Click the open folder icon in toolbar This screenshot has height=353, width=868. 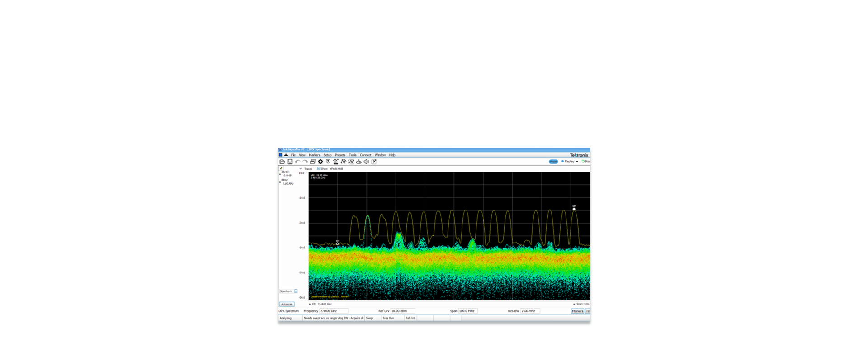282,162
